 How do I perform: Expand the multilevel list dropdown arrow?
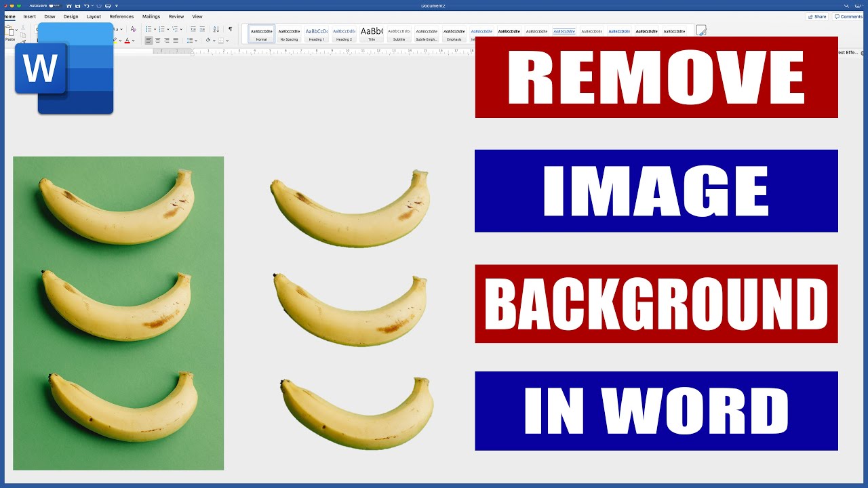coord(181,29)
